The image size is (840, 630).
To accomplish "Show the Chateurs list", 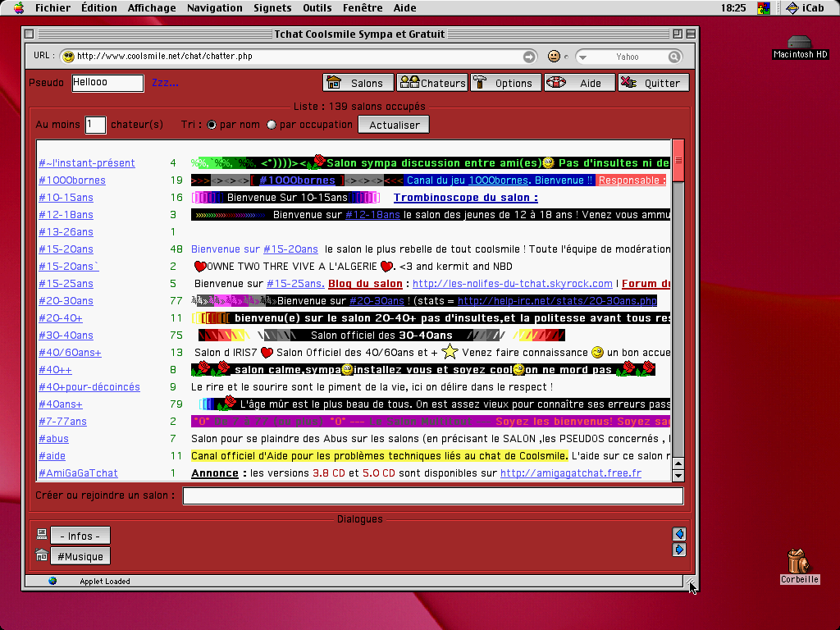I will click(x=432, y=83).
